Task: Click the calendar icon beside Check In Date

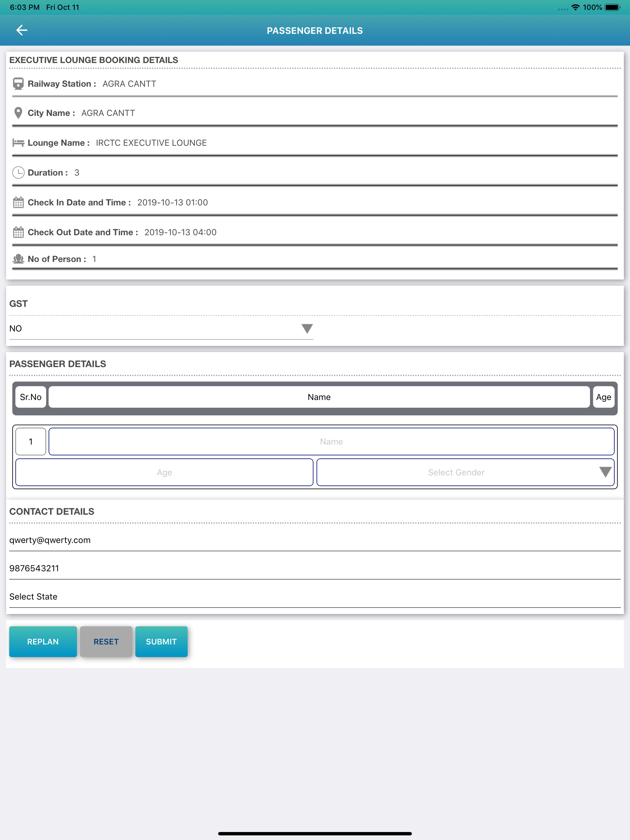Action: click(18, 202)
